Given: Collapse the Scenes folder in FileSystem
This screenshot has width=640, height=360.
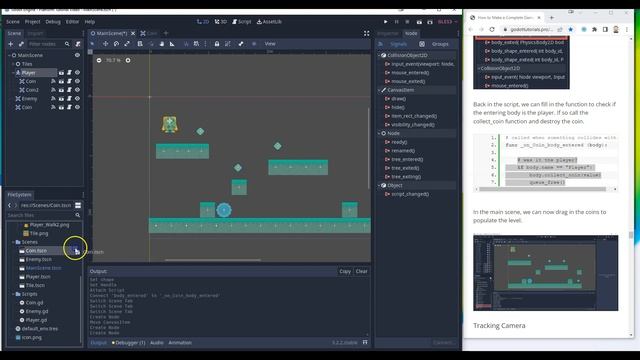Looking at the screenshot, I should click(x=13, y=242).
